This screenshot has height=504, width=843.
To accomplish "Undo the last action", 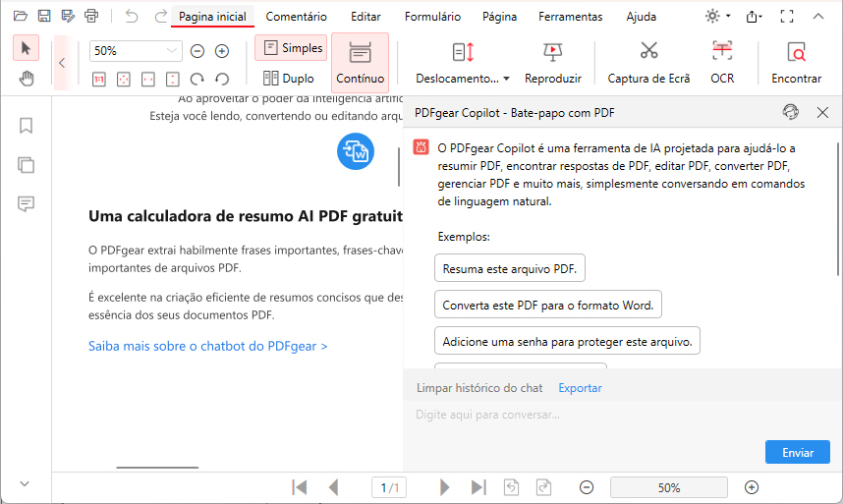I will tap(132, 16).
